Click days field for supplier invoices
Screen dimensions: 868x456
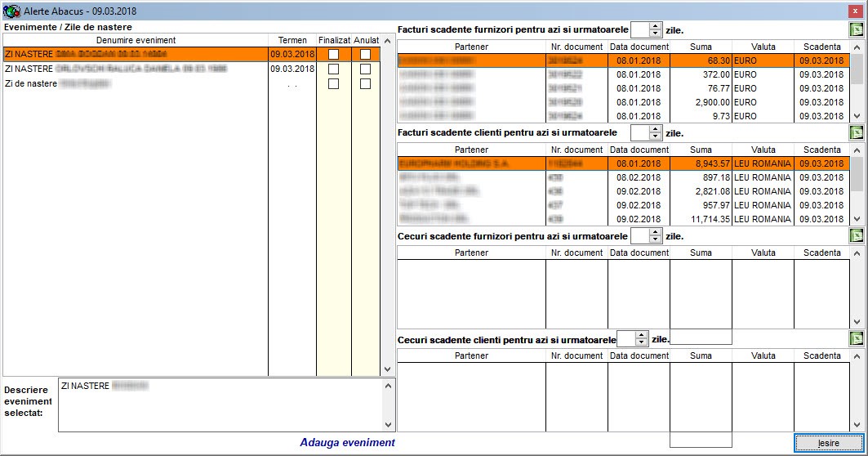[x=640, y=30]
